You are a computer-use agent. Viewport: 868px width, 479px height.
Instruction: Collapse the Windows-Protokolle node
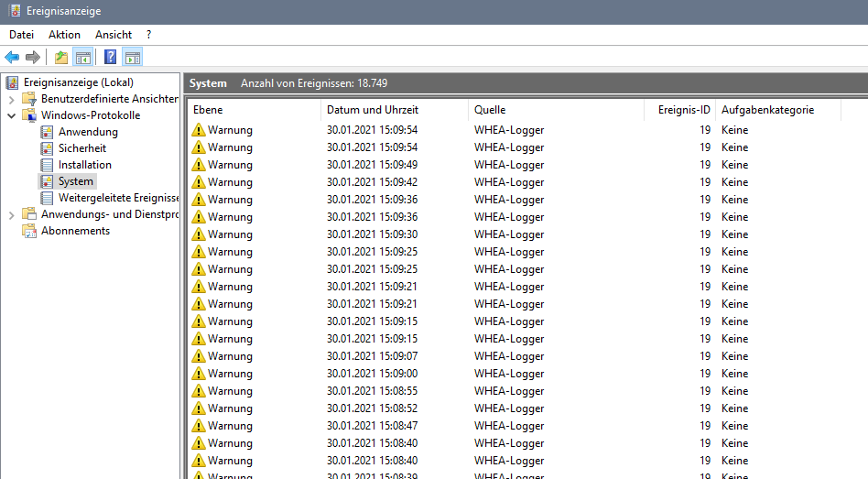pyautogui.click(x=11, y=115)
